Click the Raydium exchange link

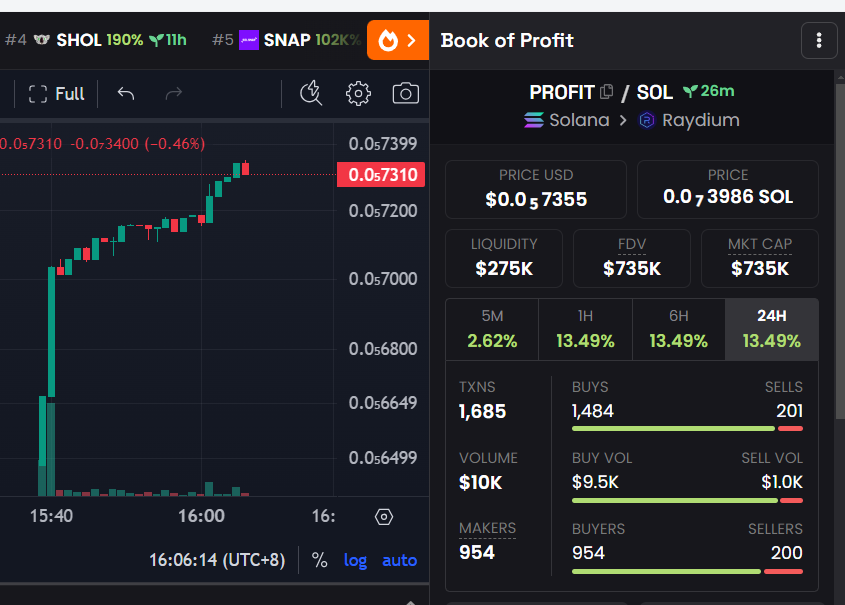click(x=689, y=120)
